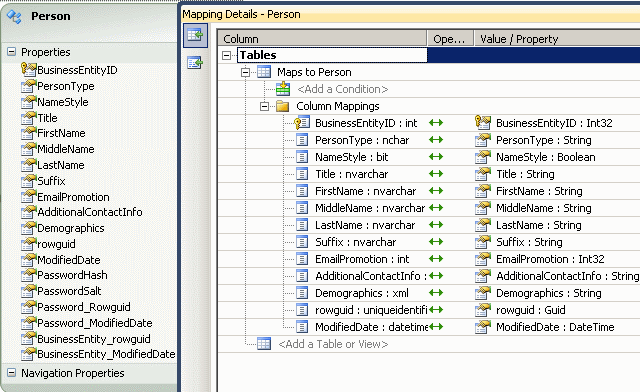This screenshot has height=392, width=640.
Task: Click the Column header
Action: coord(322,39)
